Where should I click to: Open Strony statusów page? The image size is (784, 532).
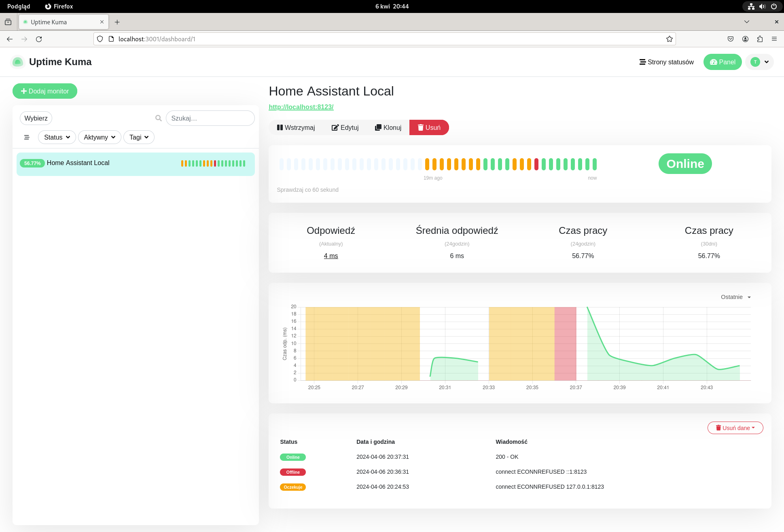coord(667,62)
